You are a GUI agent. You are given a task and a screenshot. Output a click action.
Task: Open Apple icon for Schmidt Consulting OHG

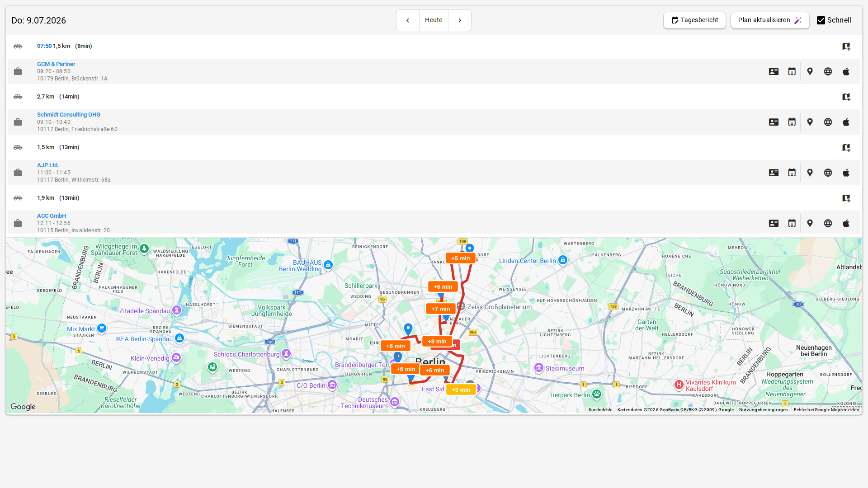tap(846, 122)
